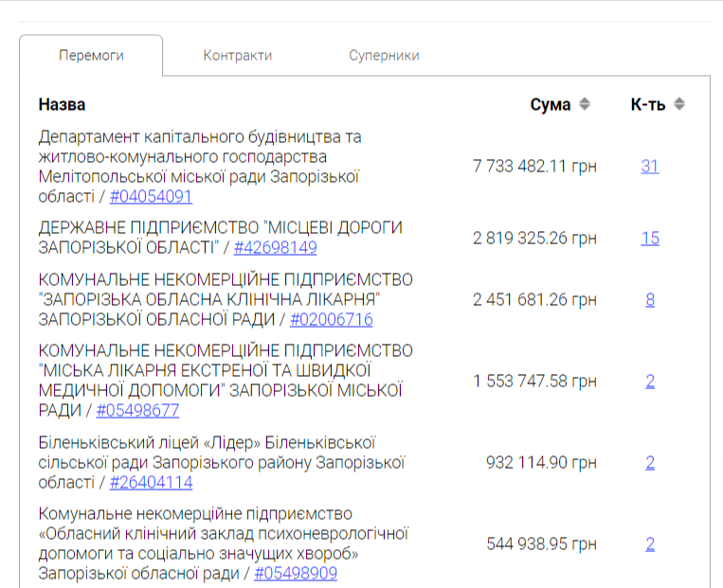723x588 pixels.
Task: Open link #26404114
Action: pos(151,483)
